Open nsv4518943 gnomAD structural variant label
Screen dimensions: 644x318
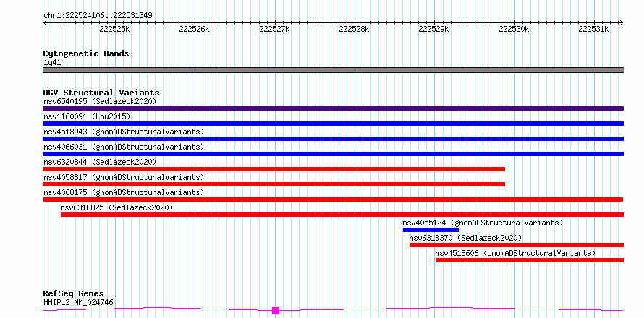tap(124, 132)
